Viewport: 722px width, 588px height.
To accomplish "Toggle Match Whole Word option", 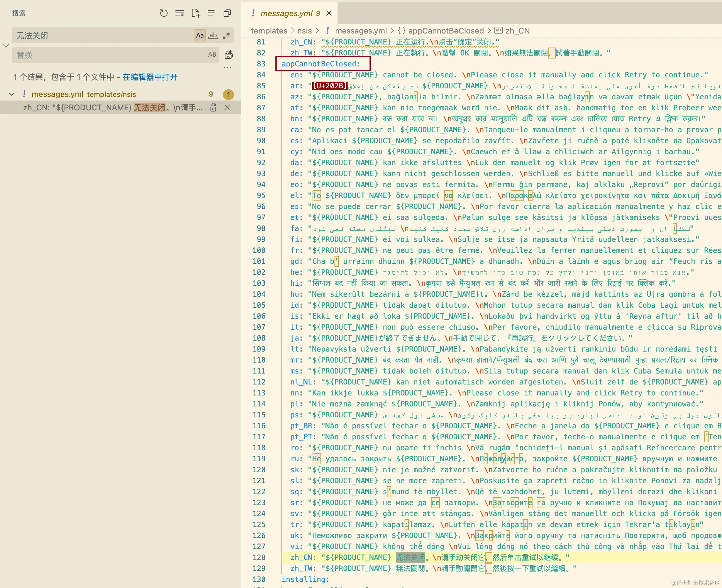I will click(213, 35).
